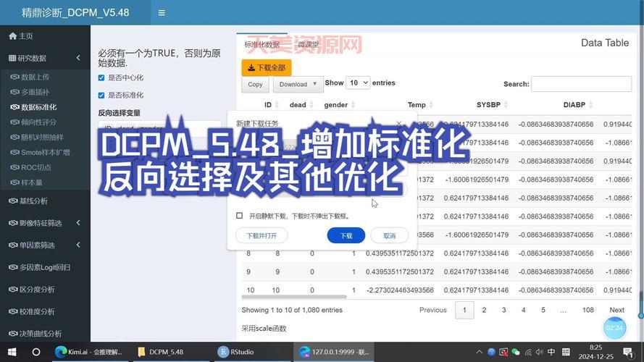Focus the Search input field
Image resolution: width=644 pixels, height=362 pixels.
coord(581,84)
